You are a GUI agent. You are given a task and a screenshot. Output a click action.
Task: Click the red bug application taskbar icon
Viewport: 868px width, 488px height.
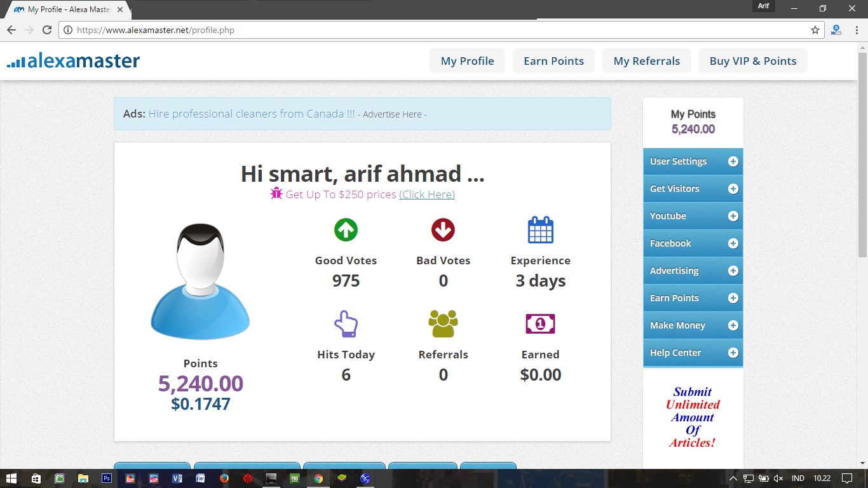pos(248,478)
